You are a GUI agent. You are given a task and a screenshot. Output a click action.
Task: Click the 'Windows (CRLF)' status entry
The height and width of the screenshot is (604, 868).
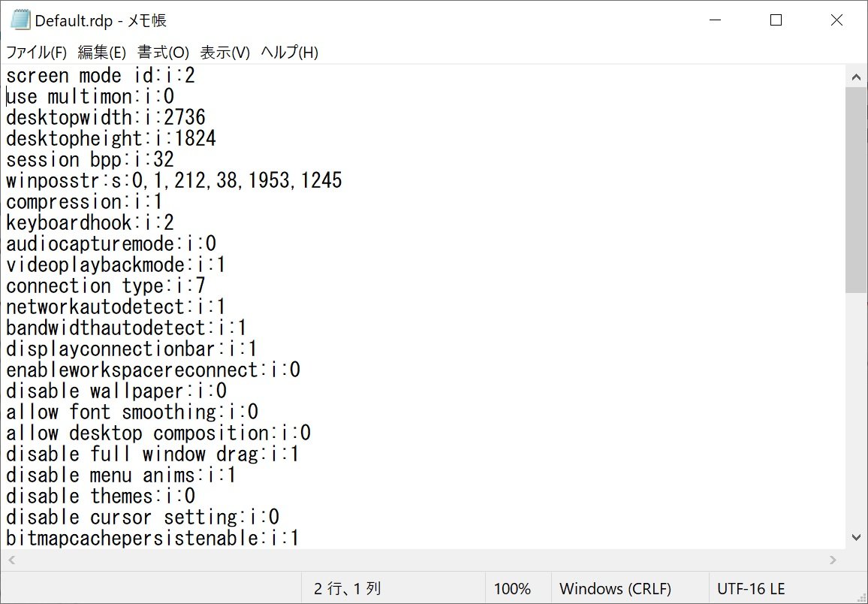click(615, 588)
